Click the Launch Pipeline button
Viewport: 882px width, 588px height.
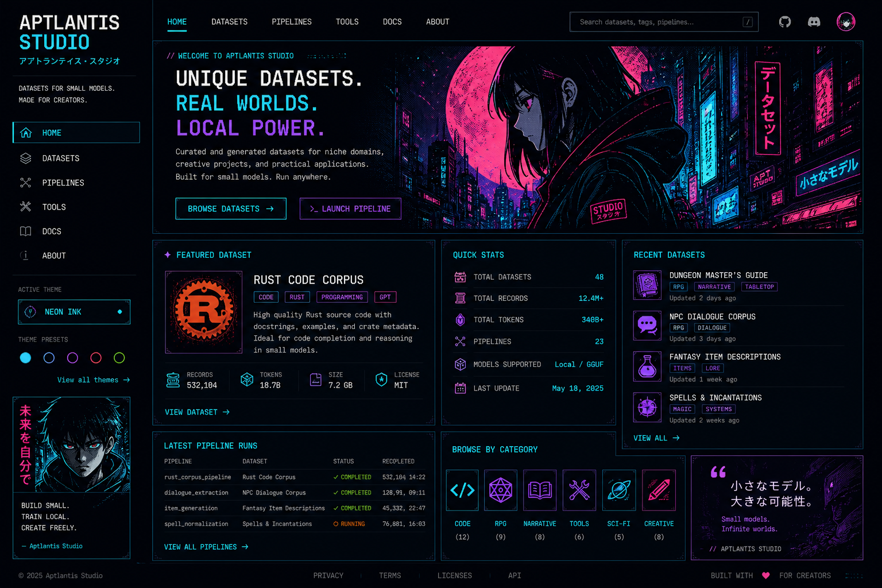point(350,208)
